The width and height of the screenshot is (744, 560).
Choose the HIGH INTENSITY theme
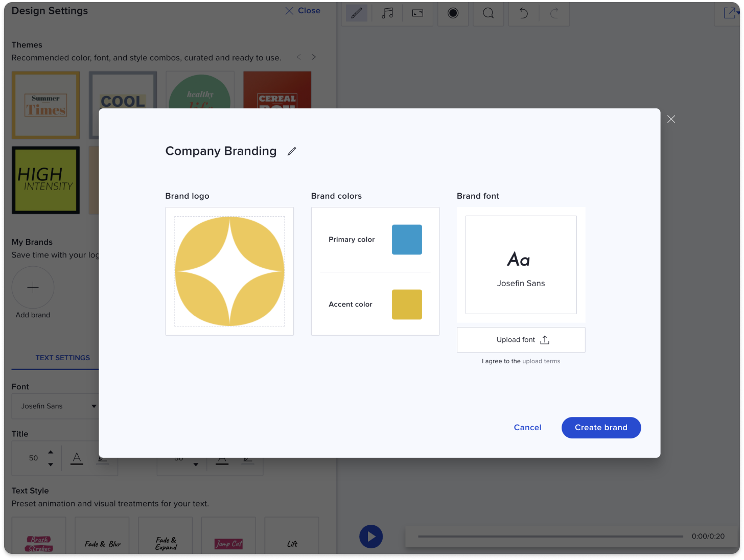point(46,180)
